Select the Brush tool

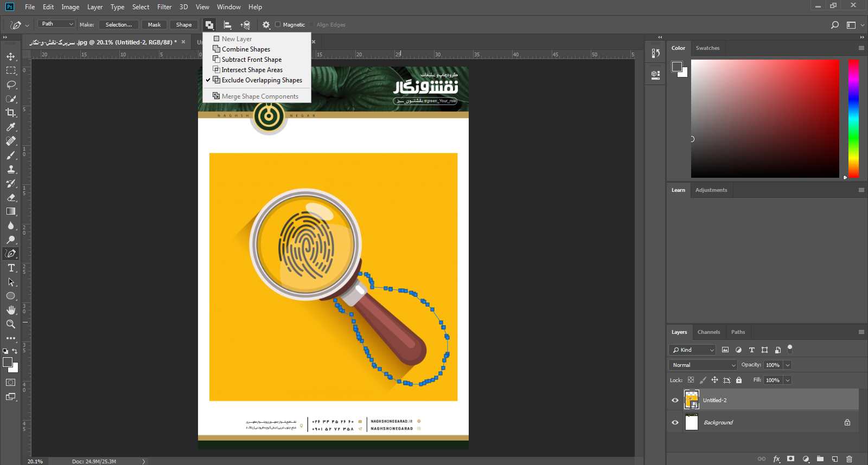11,155
